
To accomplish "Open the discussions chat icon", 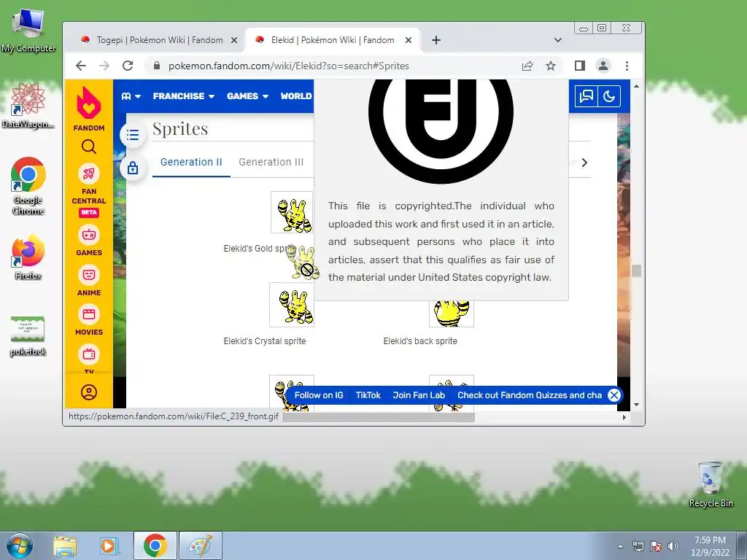I will pos(586,97).
